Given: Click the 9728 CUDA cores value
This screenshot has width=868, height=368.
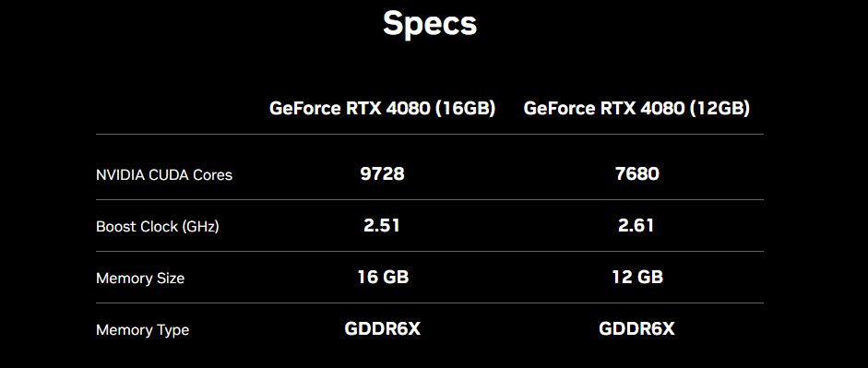Looking at the screenshot, I should 382,174.
